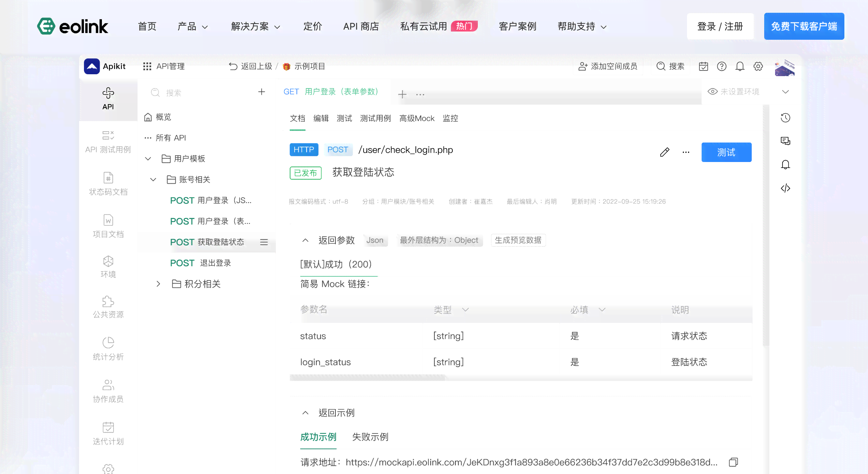This screenshot has height=474, width=868.
Task: Open the API管理 grid menu icon
Action: coord(147,66)
